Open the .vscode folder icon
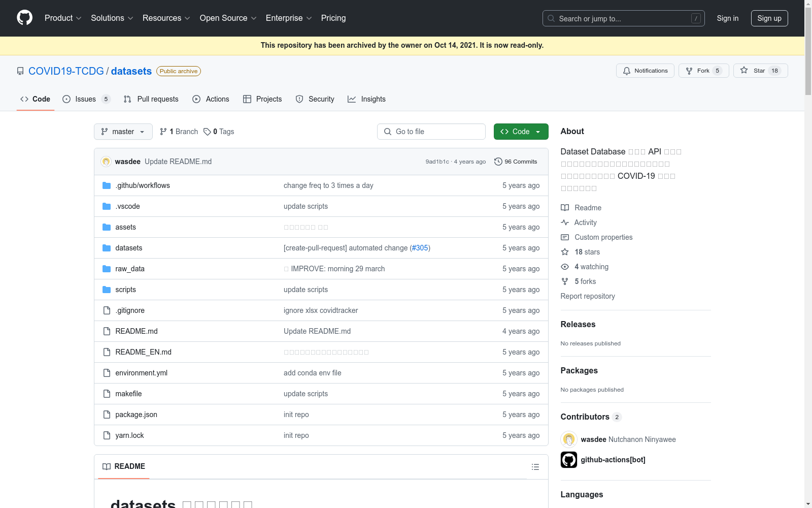The image size is (812, 508). [x=107, y=206]
